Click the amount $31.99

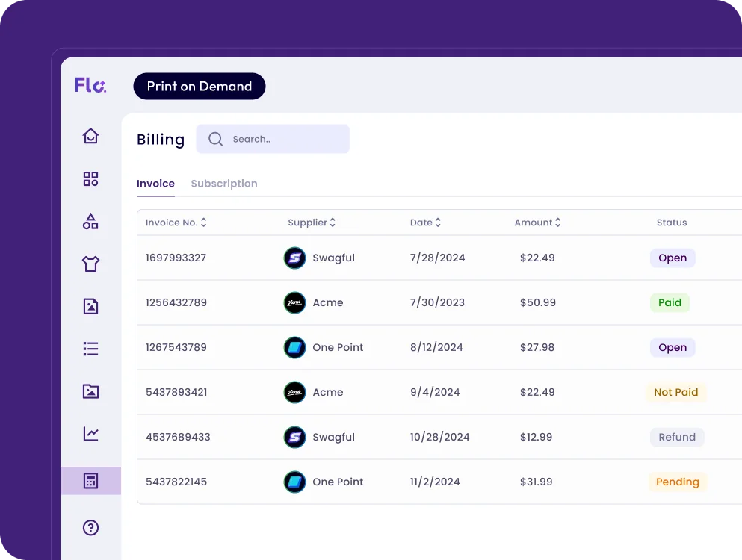tap(537, 482)
